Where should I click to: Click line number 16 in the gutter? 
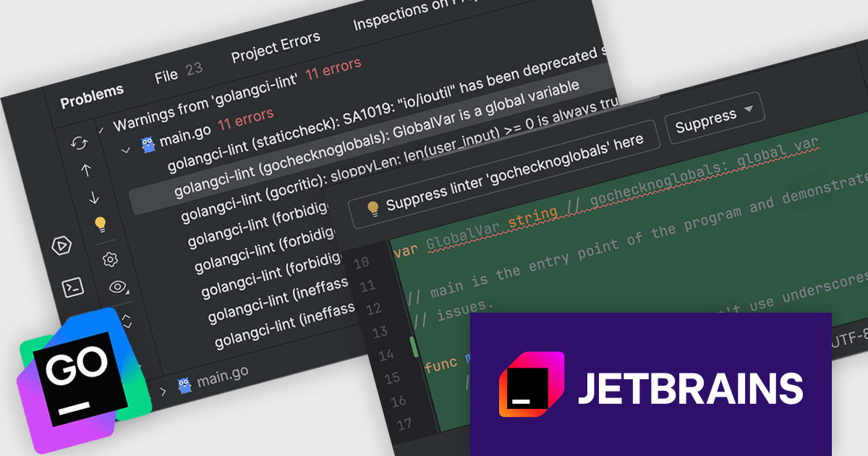399,401
